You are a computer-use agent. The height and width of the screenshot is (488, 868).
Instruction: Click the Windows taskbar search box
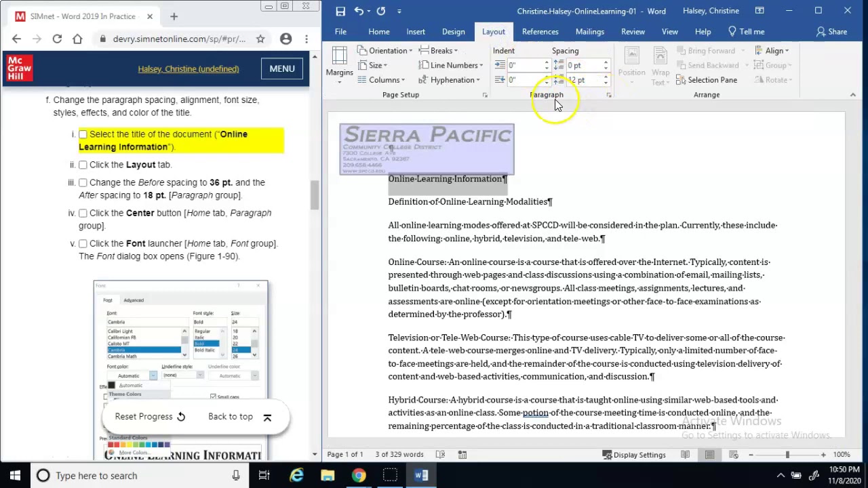[x=139, y=476]
